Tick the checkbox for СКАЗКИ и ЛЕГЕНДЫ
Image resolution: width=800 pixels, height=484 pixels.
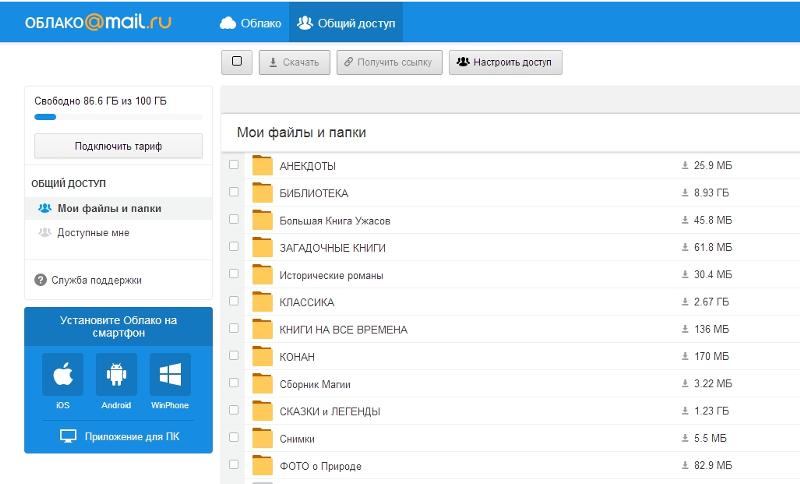click(x=234, y=410)
